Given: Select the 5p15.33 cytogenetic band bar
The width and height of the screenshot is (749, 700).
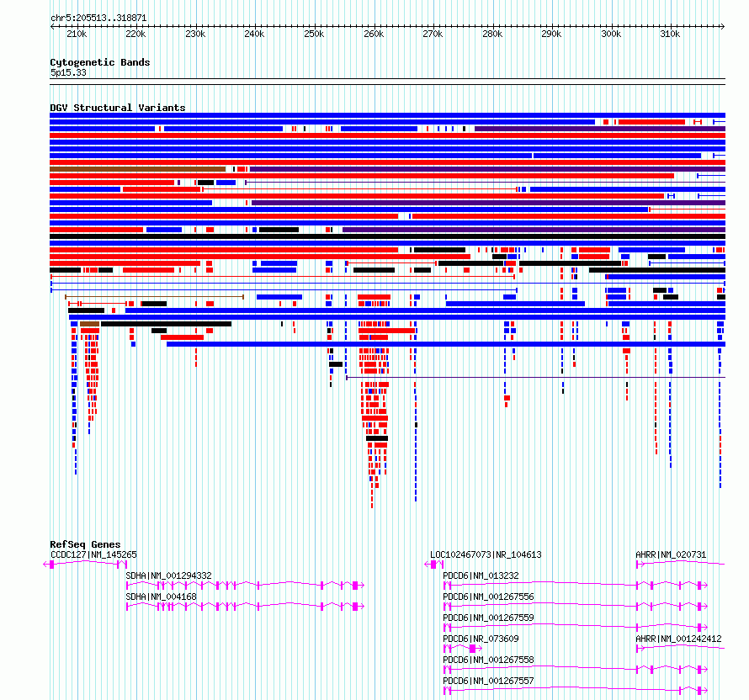Looking at the screenshot, I should coord(387,82).
